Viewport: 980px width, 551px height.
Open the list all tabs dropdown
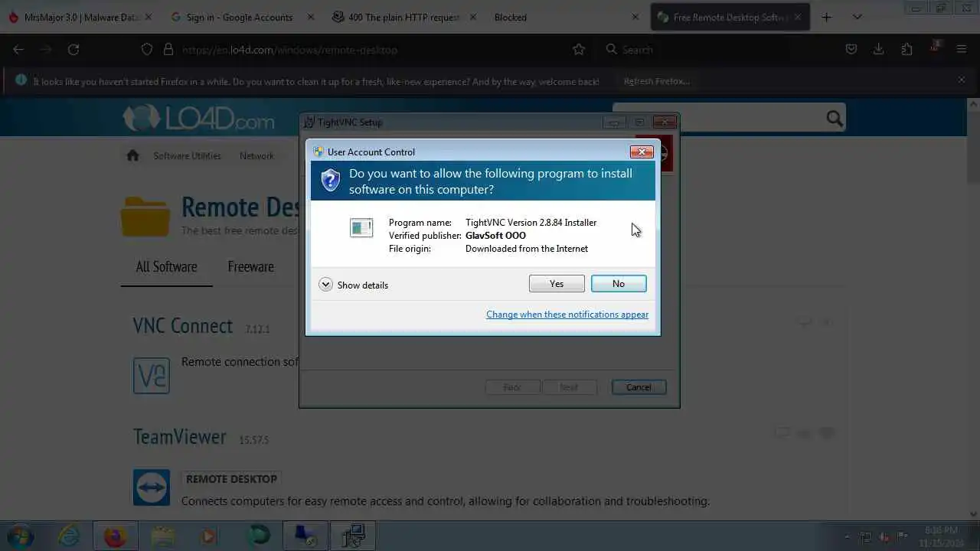pyautogui.click(x=857, y=17)
